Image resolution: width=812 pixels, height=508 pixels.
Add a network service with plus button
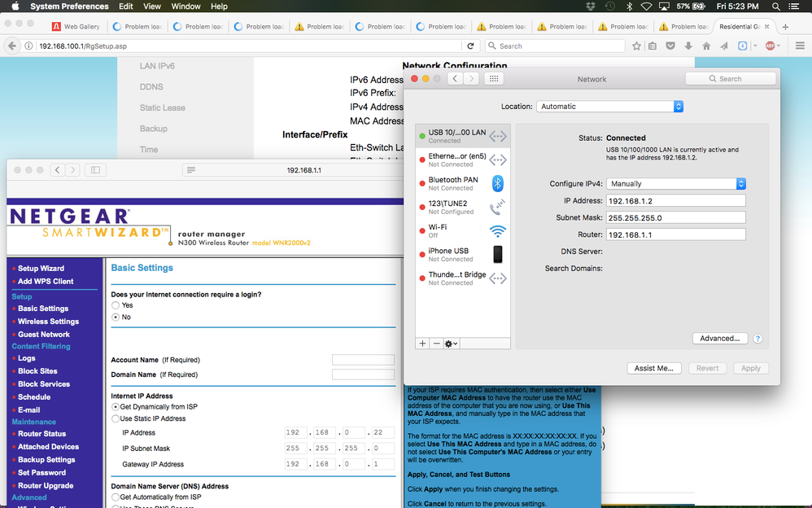[422, 344]
